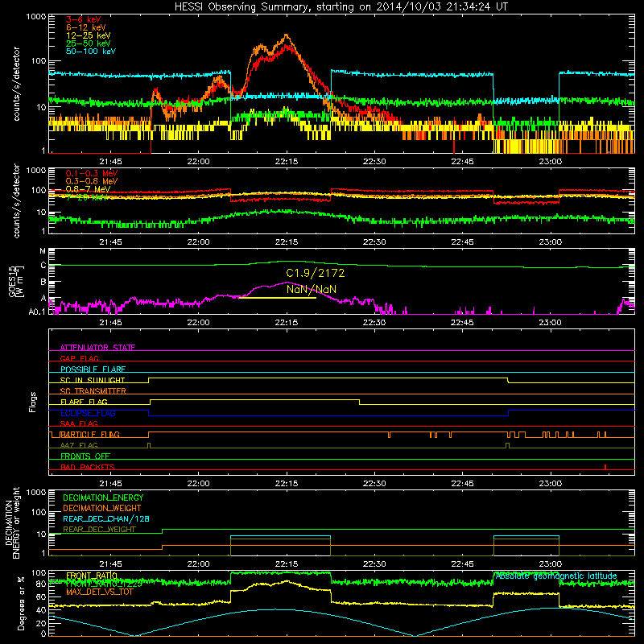The height and width of the screenshot is (644, 644).
Task: Click the "GOES15" axis label
Action: click(x=13, y=281)
